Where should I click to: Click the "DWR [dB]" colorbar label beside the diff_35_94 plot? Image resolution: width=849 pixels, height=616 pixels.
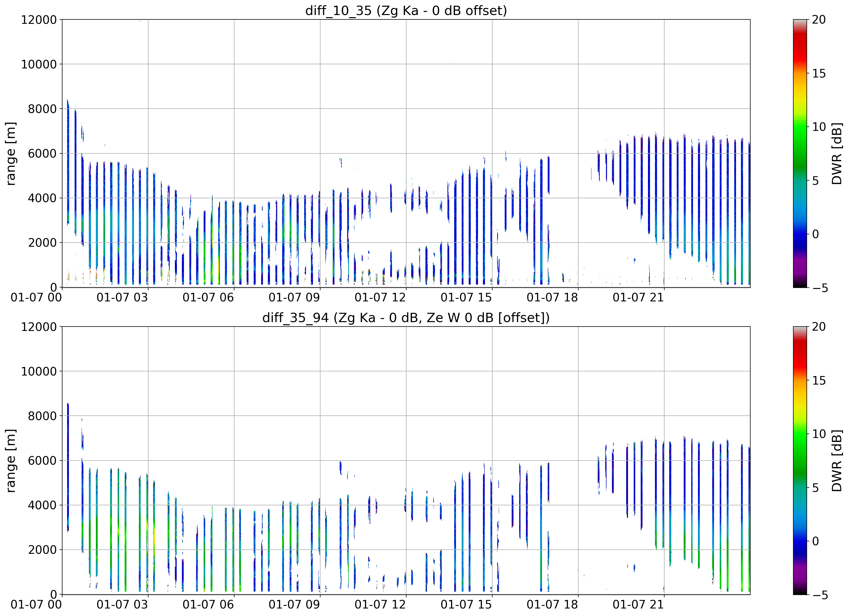click(836, 461)
